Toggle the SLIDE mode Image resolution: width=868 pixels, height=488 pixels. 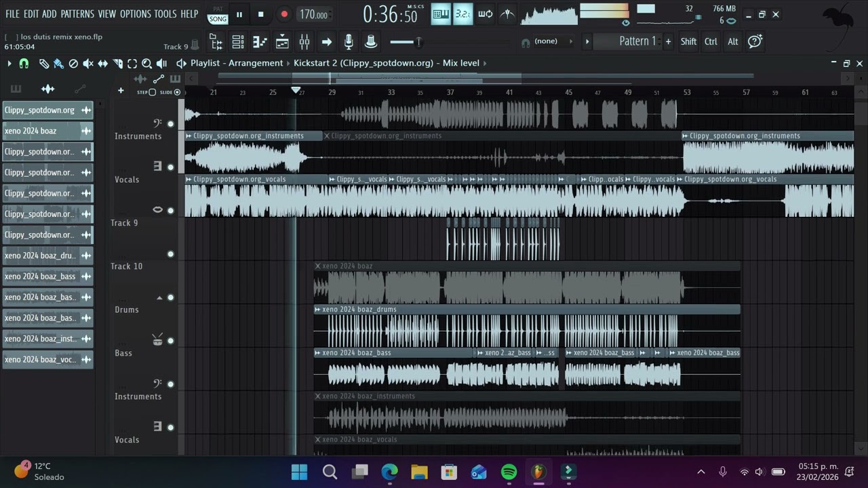pyautogui.click(x=170, y=92)
